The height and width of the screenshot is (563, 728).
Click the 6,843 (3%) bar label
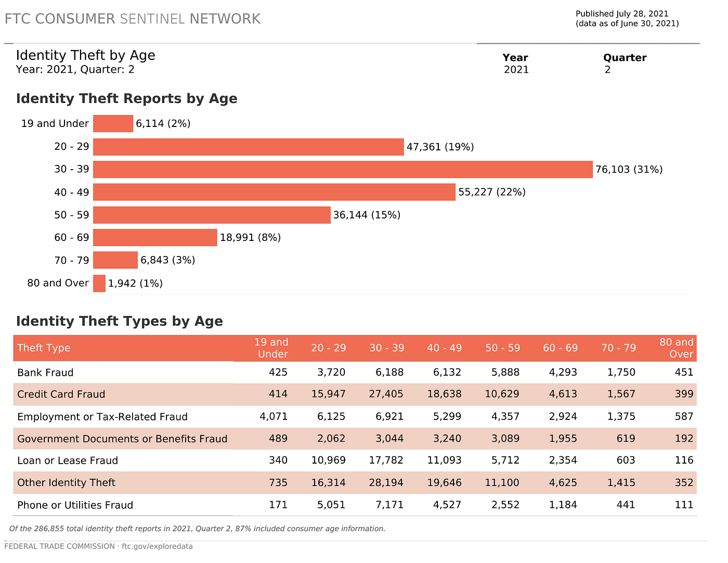168,260
